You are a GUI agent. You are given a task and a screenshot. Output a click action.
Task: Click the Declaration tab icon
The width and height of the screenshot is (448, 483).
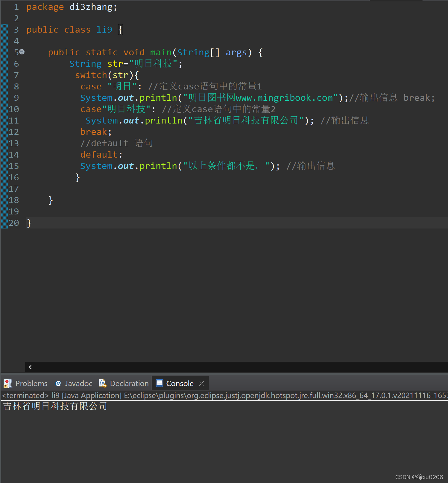(x=103, y=383)
